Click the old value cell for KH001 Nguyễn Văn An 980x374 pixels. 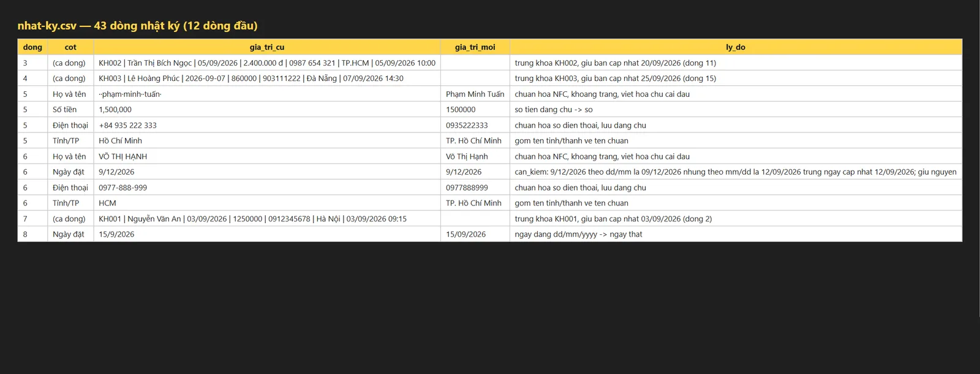click(267, 219)
